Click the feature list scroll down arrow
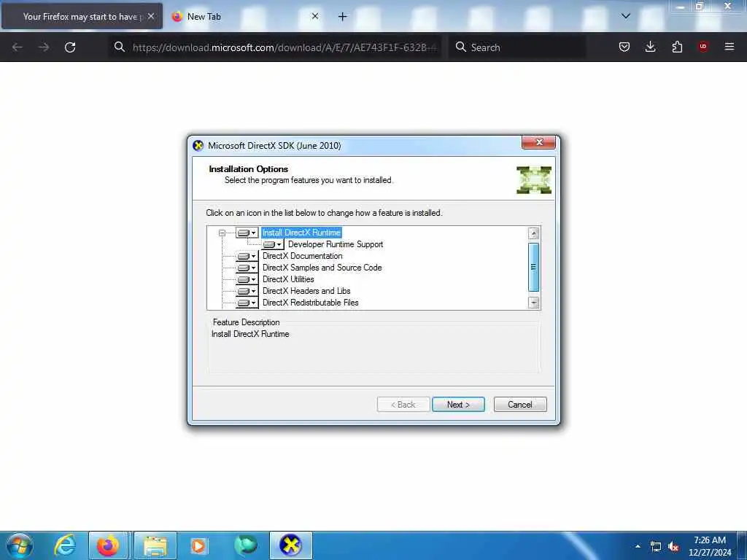 [533, 303]
